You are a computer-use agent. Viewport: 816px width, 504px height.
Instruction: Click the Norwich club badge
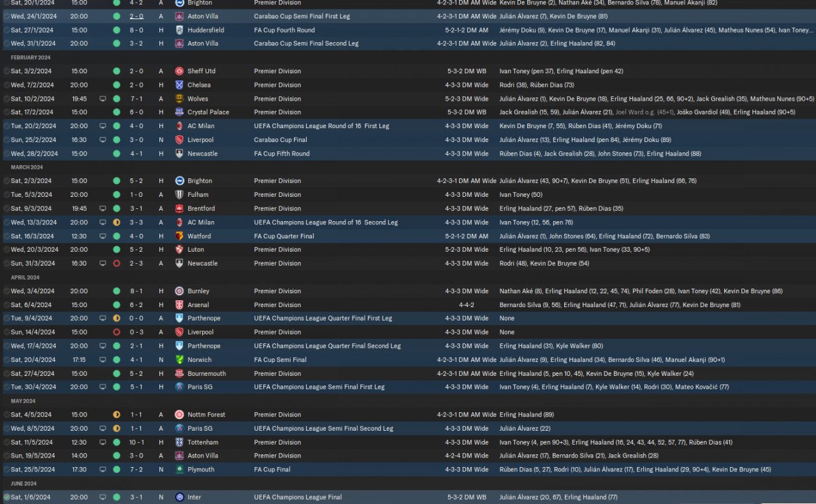click(180, 360)
